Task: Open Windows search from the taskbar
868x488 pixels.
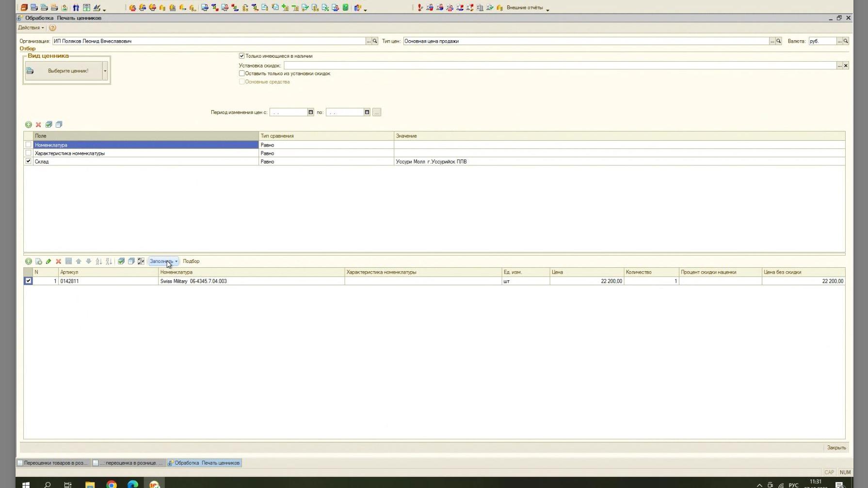Action: tap(47, 484)
